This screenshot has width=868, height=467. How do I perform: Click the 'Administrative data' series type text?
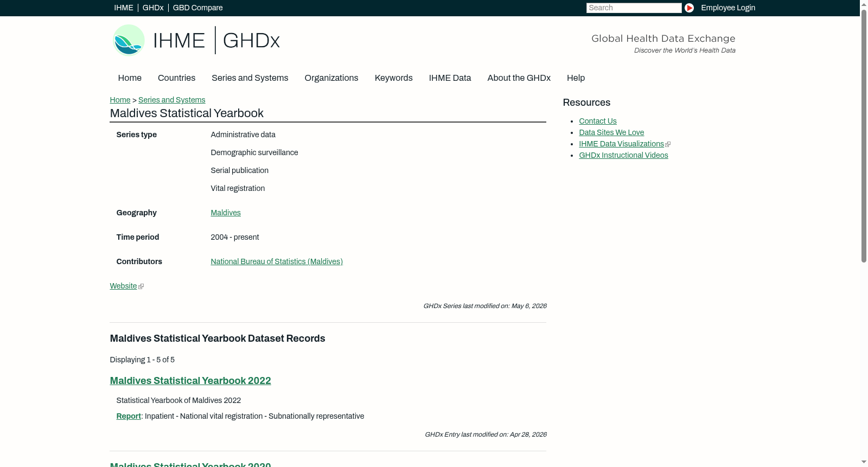pyautogui.click(x=243, y=135)
